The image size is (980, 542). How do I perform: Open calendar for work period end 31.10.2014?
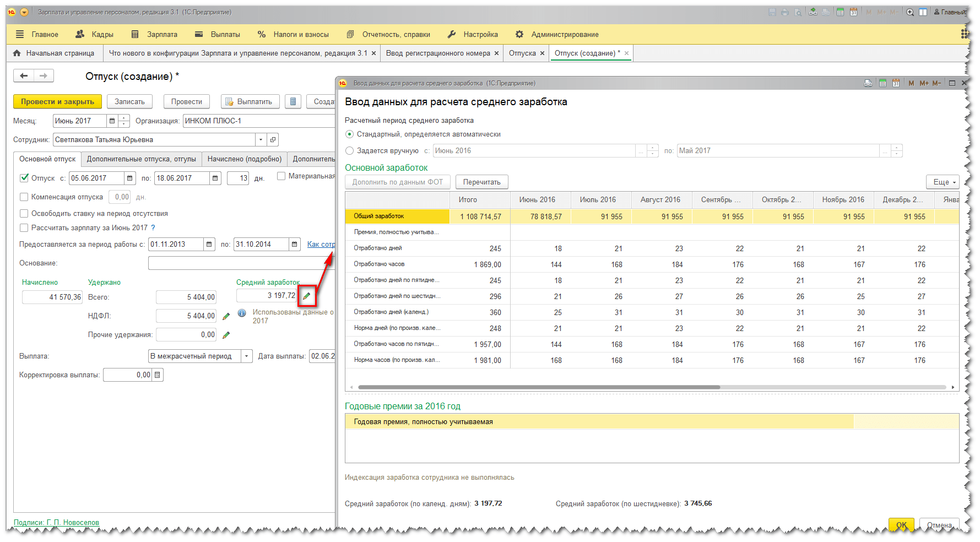point(295,245)
